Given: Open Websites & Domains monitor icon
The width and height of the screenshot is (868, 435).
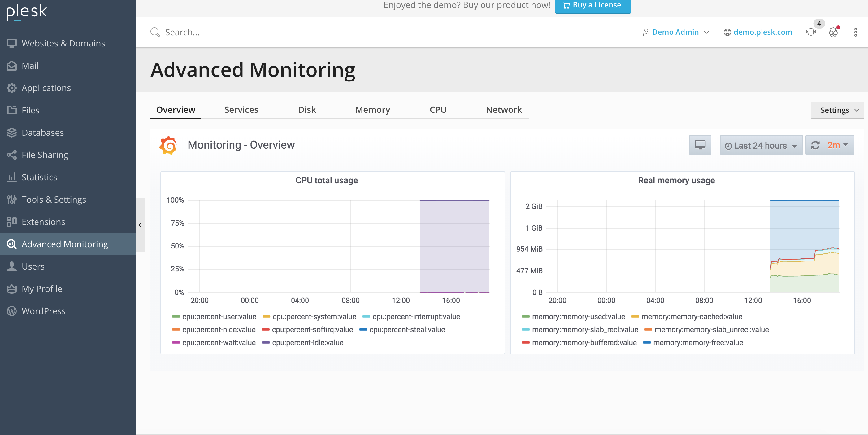Looking at the screenshot, I should click(x=12, y=43).
